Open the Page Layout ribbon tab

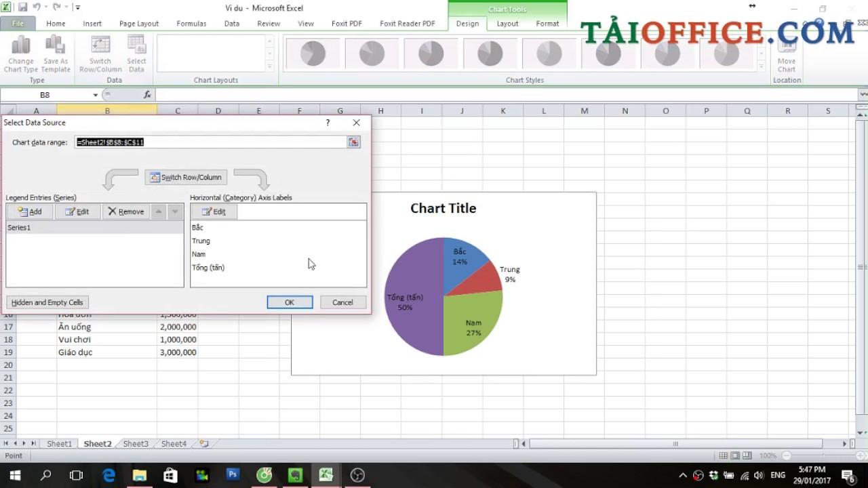click(x=139, y=23)
